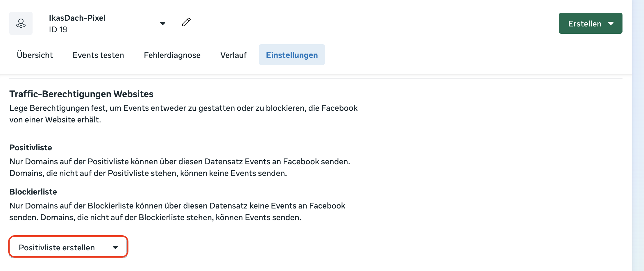
Task: Click the IkasDach-Pixel dataset name
Action: (77, 18)
